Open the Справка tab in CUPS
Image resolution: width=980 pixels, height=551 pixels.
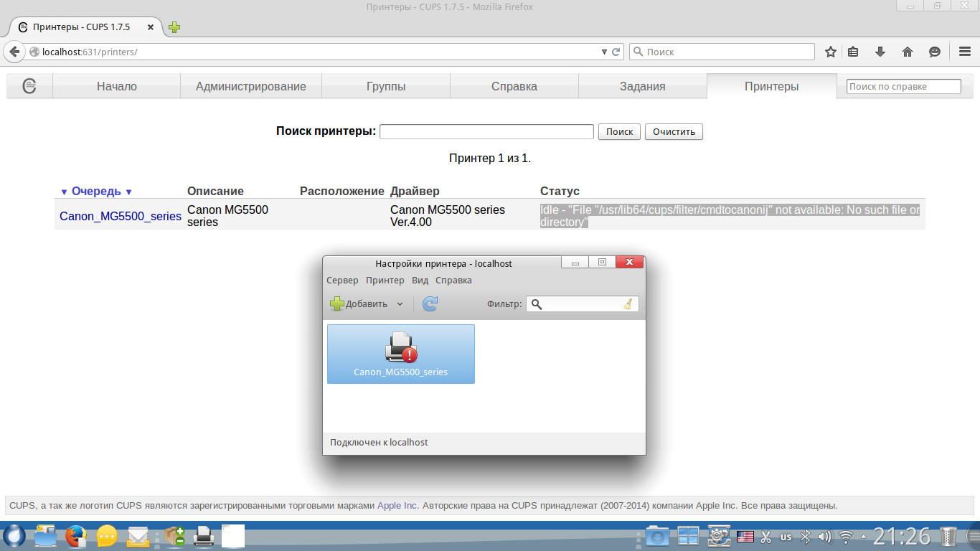[514, 86]
